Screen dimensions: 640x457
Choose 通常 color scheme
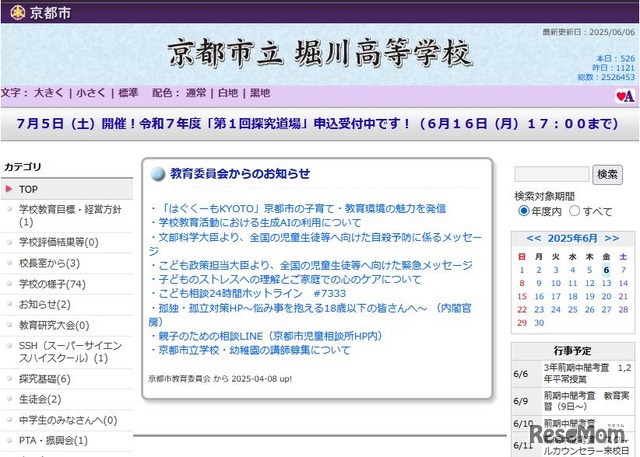pos(196,93)
